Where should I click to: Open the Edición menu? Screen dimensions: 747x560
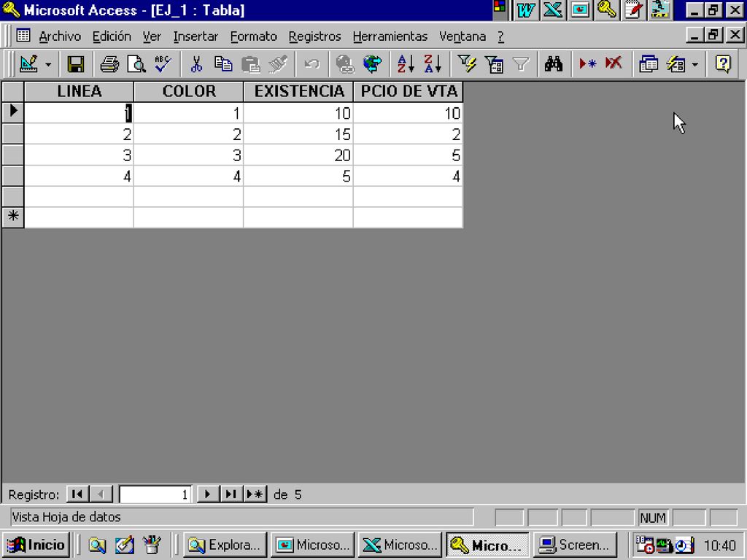[112, 36]
